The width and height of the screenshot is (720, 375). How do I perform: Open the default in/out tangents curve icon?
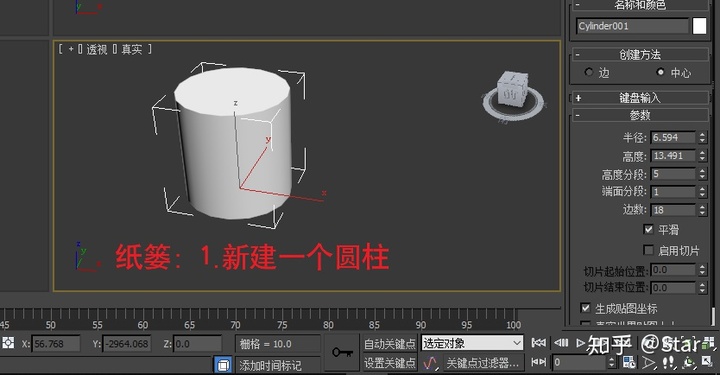coord(430,363)
